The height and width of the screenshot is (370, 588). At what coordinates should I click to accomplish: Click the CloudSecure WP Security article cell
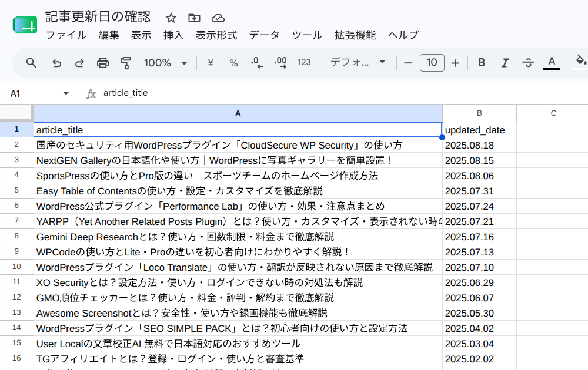point(238,145)
